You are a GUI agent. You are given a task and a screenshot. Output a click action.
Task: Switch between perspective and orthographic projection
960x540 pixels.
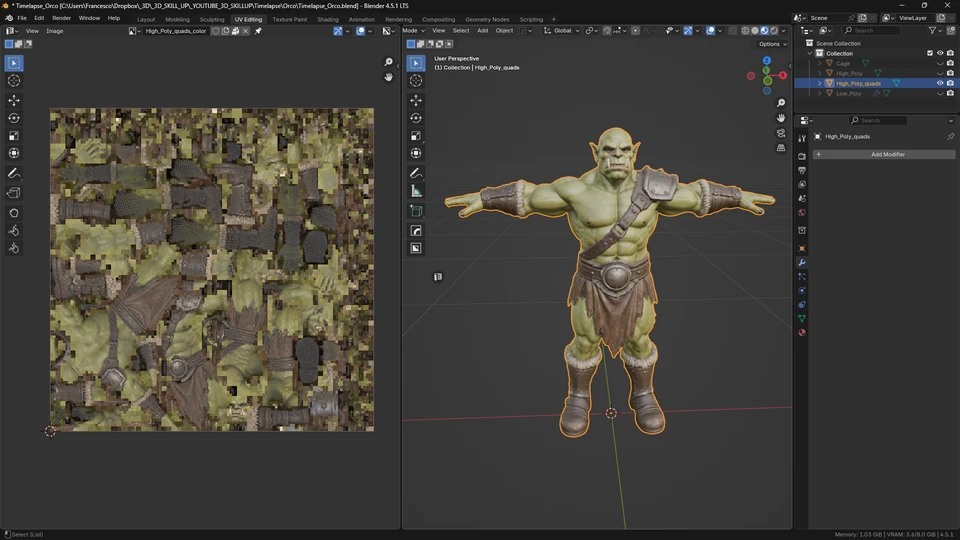[781, 148]
